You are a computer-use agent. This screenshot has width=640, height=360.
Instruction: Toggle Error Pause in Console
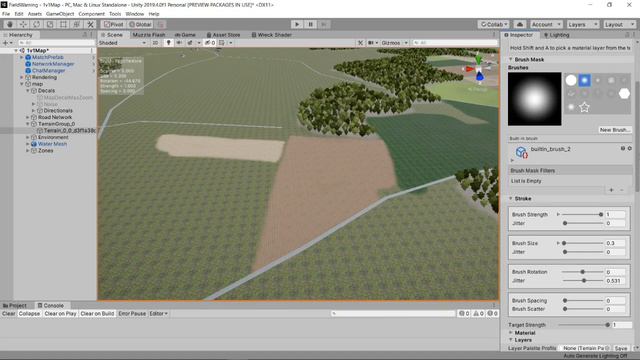tap(132, 313)
